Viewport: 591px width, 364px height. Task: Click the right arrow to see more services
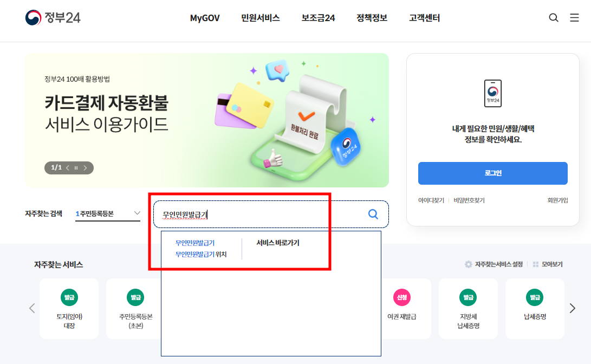point(572,308)
